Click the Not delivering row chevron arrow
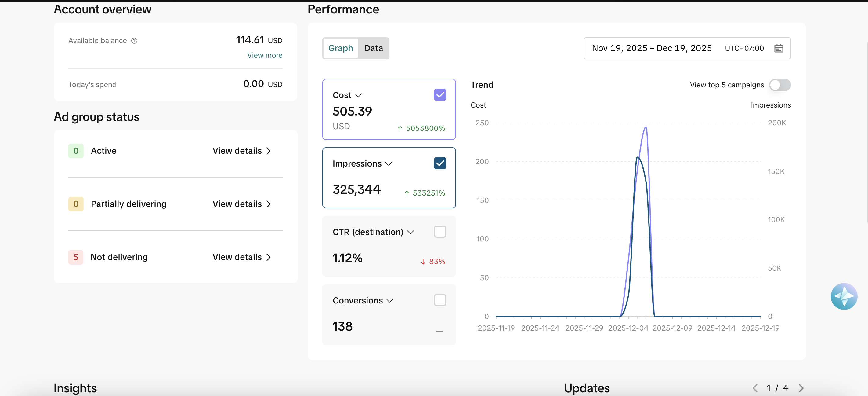868x396 pixels. [x=269, y=257]
